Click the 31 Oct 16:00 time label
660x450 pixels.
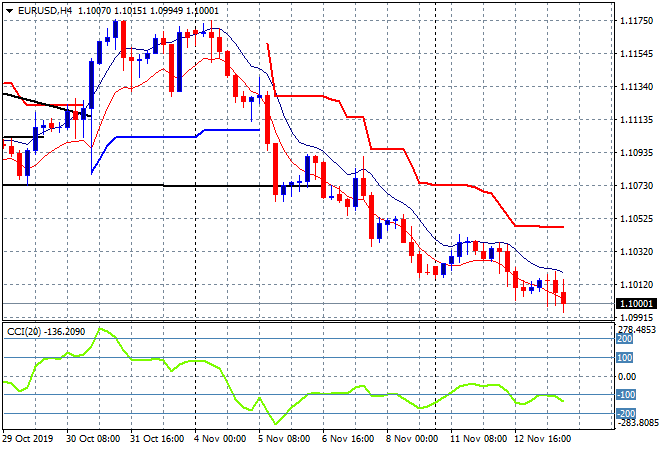pos(157,439)
